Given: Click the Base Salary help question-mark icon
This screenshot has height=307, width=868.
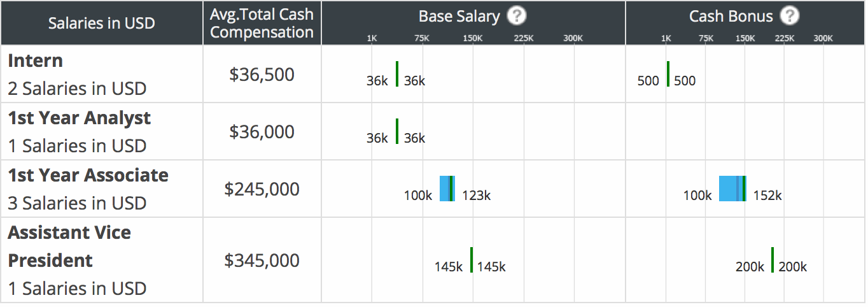Looking at the screenshot, I should pos(517,16).
